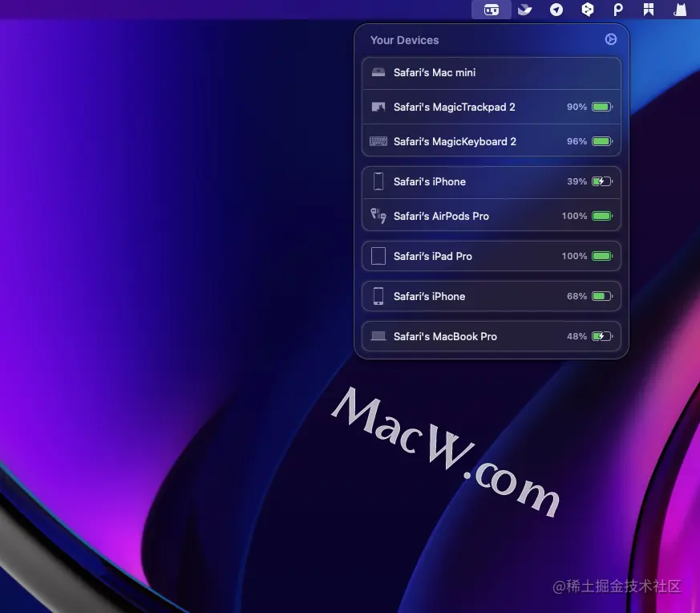The width and height of the screenshot is (700, 613).
Task: Click the MacBook Pro laptop icon
Action: tap(378, 336)
